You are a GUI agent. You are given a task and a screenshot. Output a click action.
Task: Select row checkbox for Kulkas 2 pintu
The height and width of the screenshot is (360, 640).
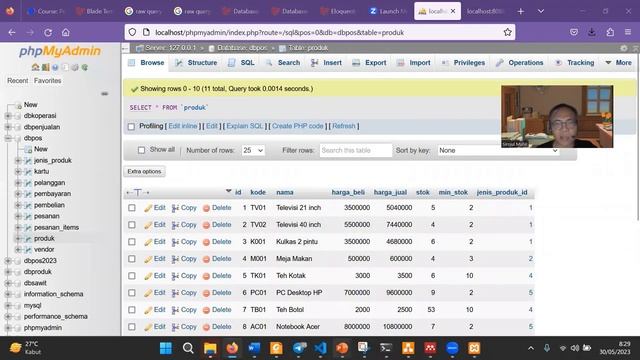click(x=132, y=242)
